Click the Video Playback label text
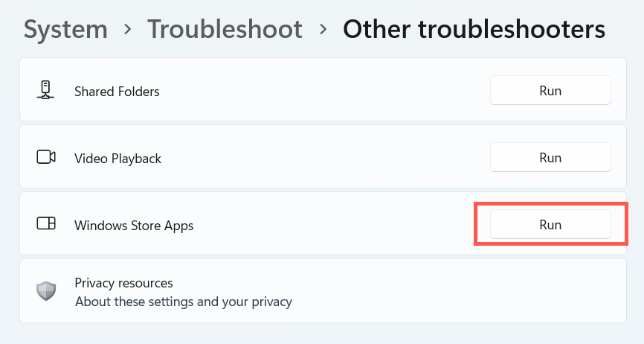 (x=117, y=158)
